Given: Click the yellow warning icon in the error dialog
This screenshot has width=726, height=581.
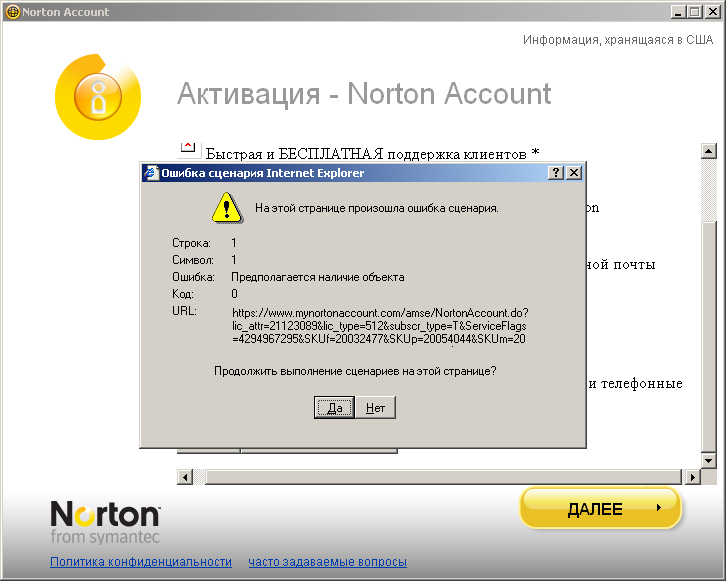Looking at the screenshot, I should click(227, 208).
